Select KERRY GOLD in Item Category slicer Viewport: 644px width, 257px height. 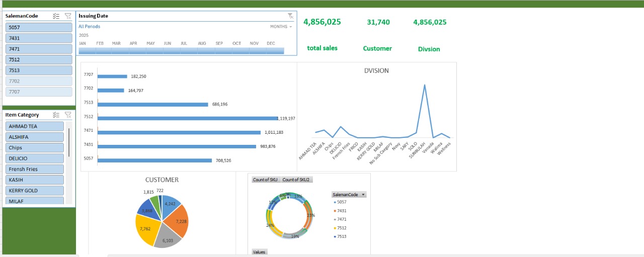(34, 191)
